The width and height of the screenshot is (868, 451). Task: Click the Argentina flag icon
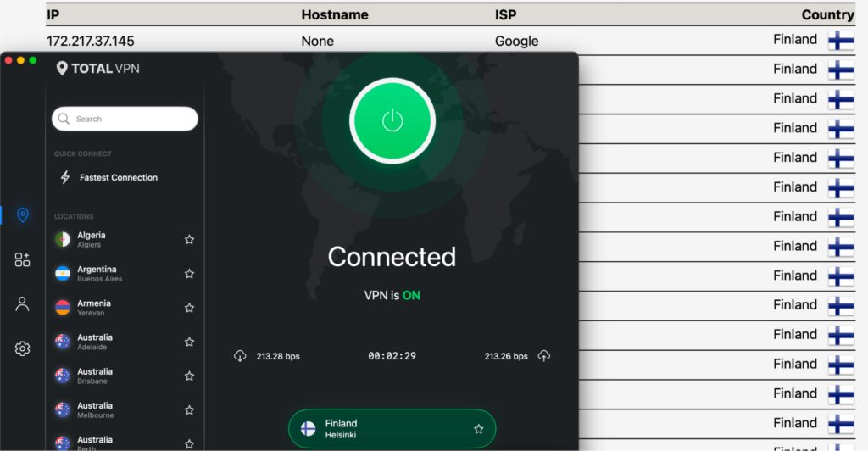point(63,274)
